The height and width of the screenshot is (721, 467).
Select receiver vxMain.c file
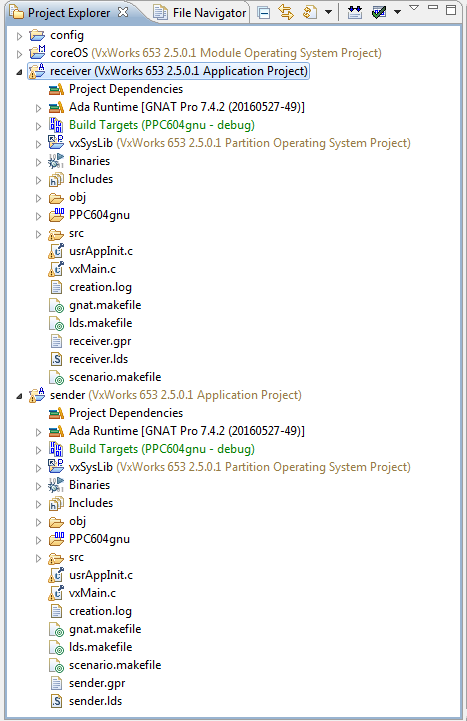coord(92,269)
